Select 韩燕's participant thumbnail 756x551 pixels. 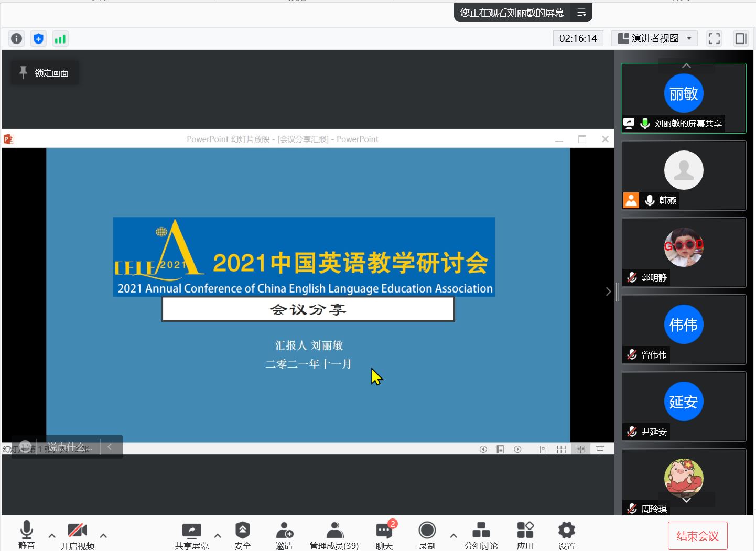[x=684, y=175]
